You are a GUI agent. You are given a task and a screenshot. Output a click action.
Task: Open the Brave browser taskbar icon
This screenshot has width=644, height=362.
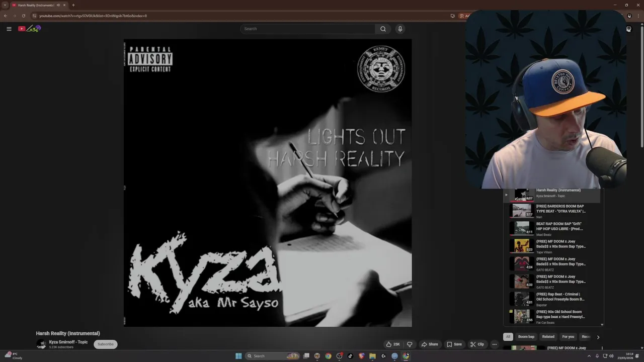coord(361,356)
